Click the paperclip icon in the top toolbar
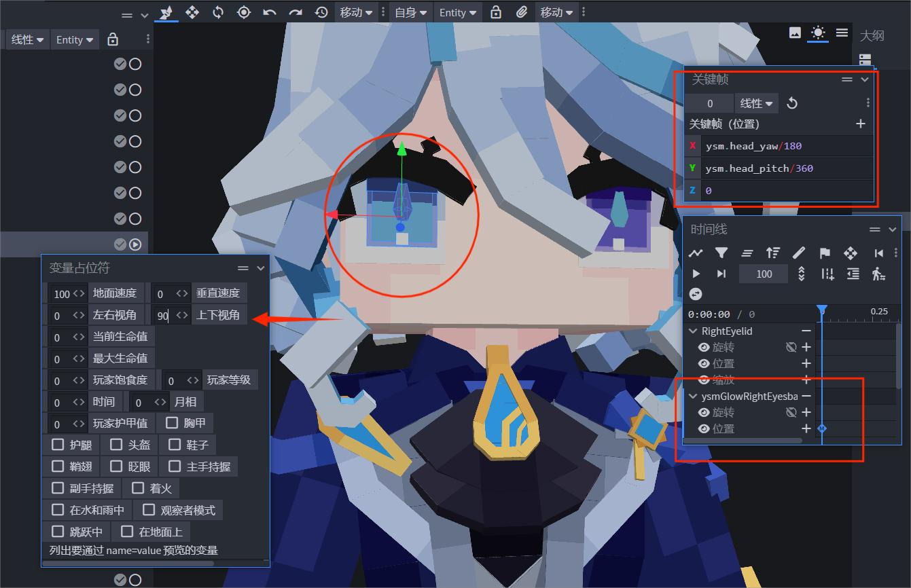The height and width of the screenshot is (588, 911). 522,12
